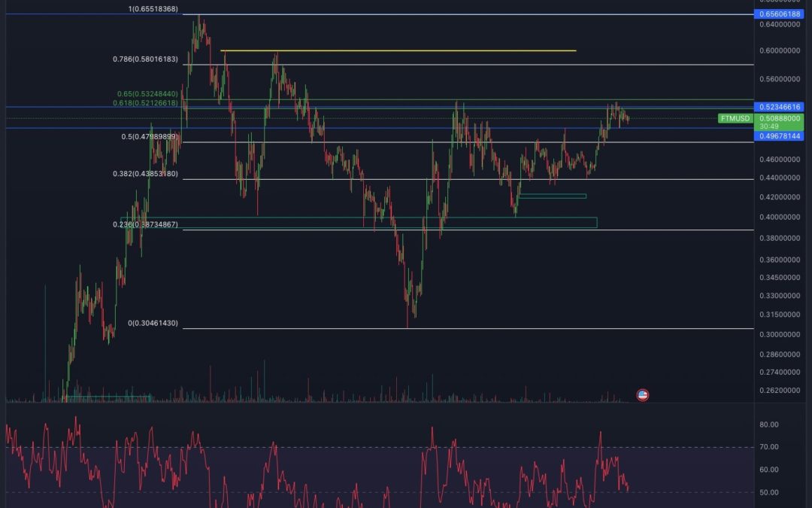Screen dimensions: 812x508
Task: Click the 0.44000000 price axis value
Action: tap(780, 178)
